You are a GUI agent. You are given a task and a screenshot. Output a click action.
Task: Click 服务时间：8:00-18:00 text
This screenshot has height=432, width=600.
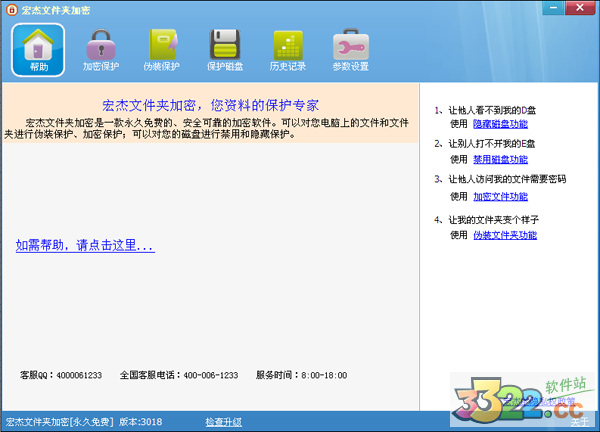point(302,375)
